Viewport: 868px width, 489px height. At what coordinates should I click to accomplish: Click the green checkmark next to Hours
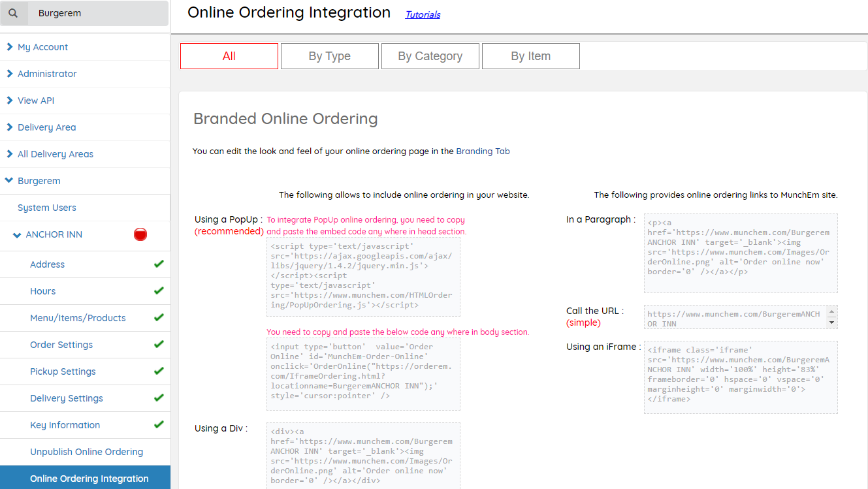click(x=158, y=291)
